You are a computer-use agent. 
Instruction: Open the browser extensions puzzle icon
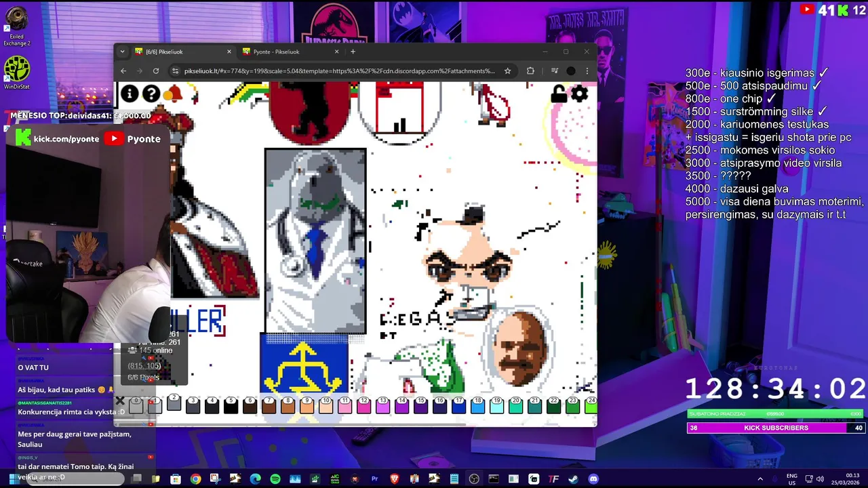[530, 70]
